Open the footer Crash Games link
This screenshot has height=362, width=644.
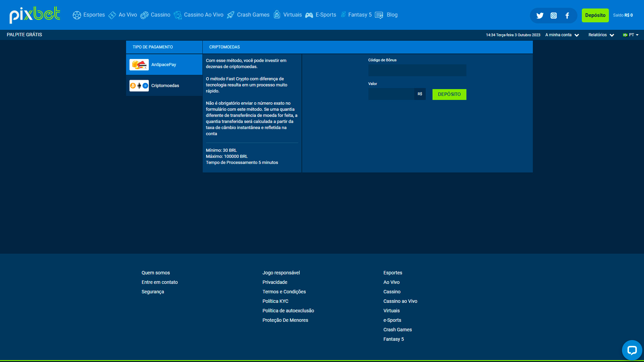tap(397, 330)
